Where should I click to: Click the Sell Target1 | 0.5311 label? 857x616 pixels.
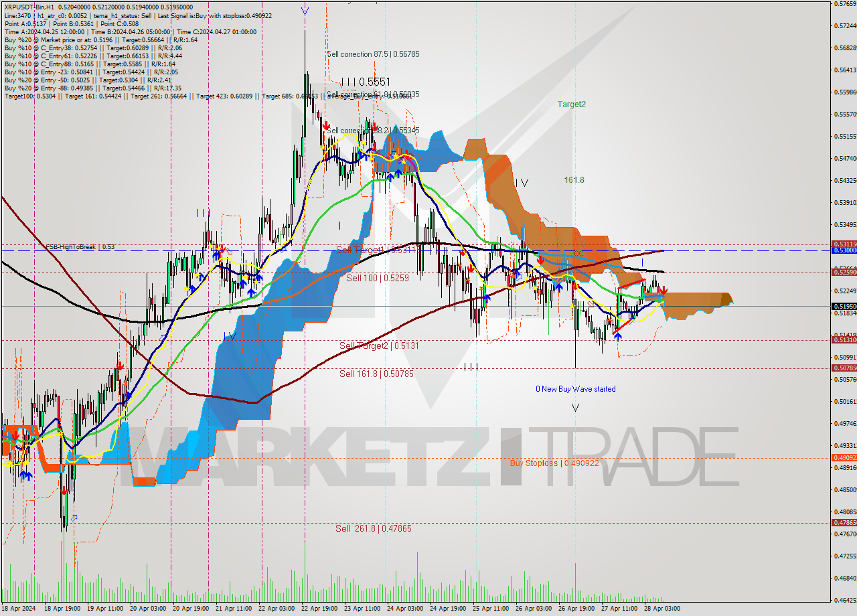coord(378,250)
